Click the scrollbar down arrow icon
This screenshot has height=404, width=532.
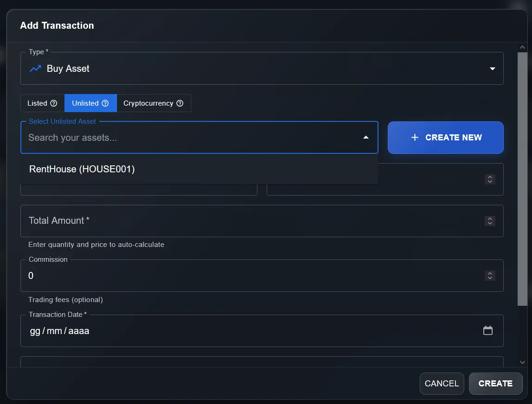[522, 362]
